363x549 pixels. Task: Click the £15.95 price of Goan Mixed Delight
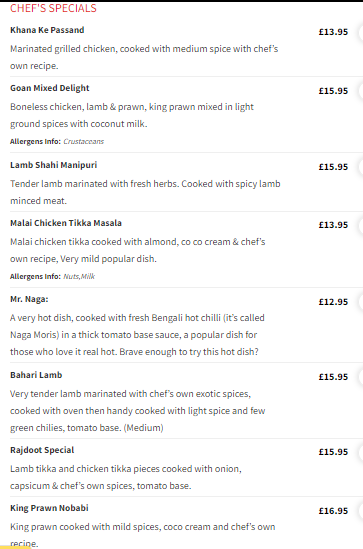pyautogui.click(x=333, y=91)
